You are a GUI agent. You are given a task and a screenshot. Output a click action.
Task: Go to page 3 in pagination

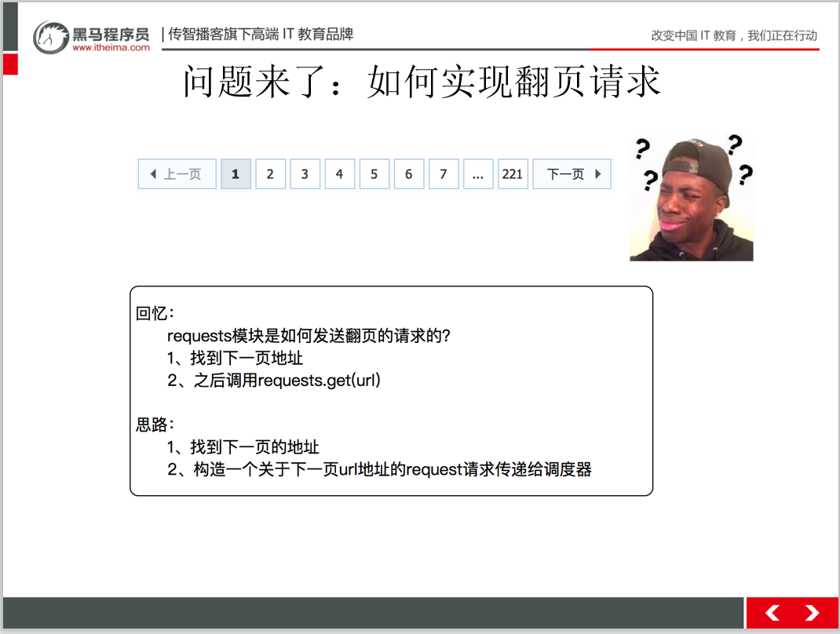click(x=305, y=174)
